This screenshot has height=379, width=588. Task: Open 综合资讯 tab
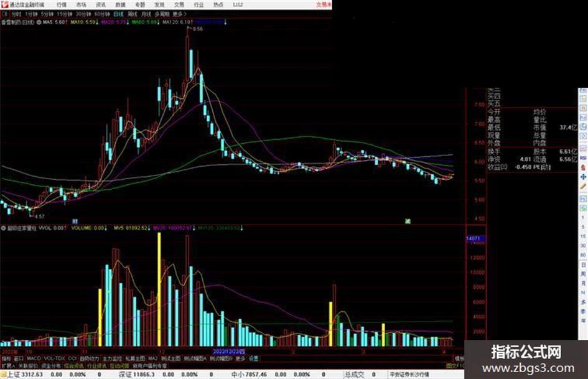click(73, 365)
